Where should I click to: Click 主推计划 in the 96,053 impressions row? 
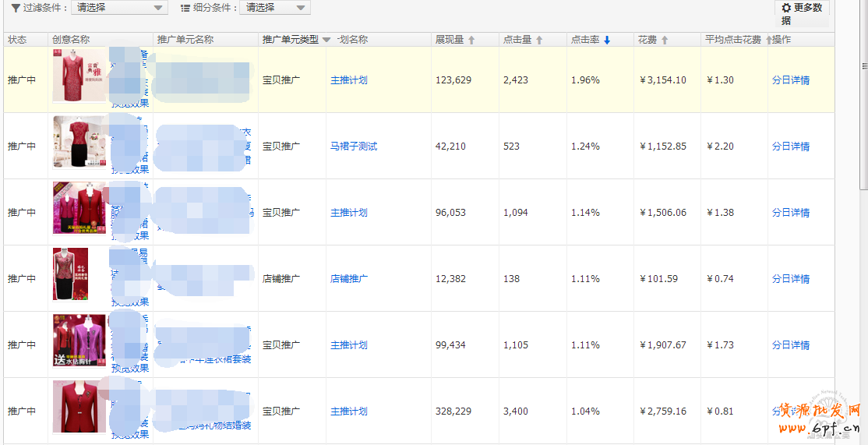tap(349, 213)
